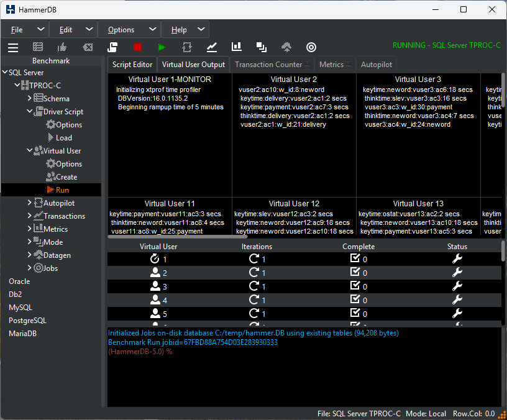Select Load under Driver Script

click(60, 138)
